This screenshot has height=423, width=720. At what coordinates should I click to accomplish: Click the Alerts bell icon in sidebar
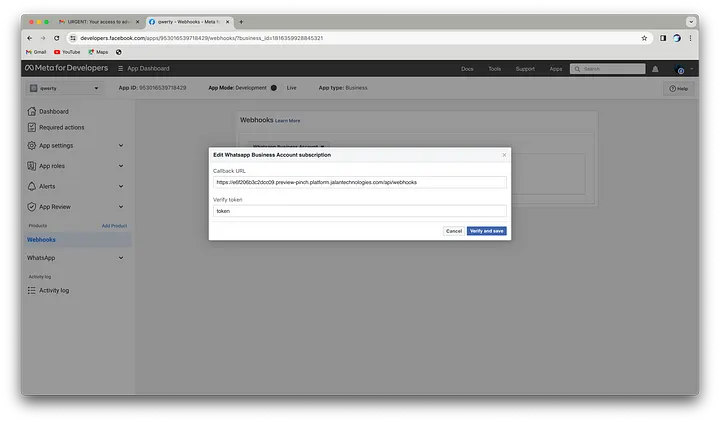(31, 186)
